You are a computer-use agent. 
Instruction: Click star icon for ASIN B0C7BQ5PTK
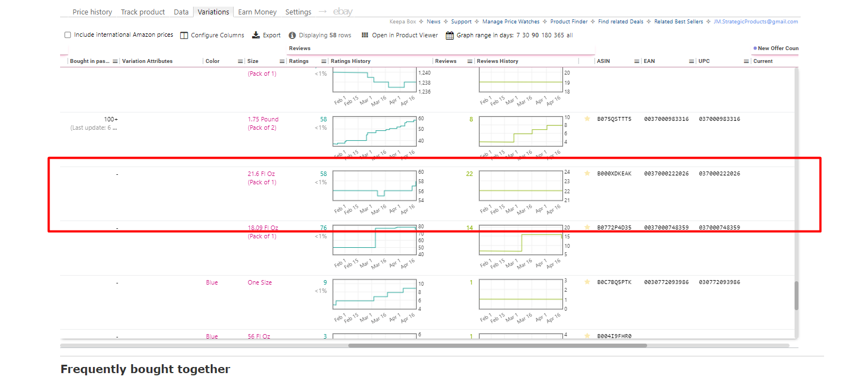pos(587,282)
